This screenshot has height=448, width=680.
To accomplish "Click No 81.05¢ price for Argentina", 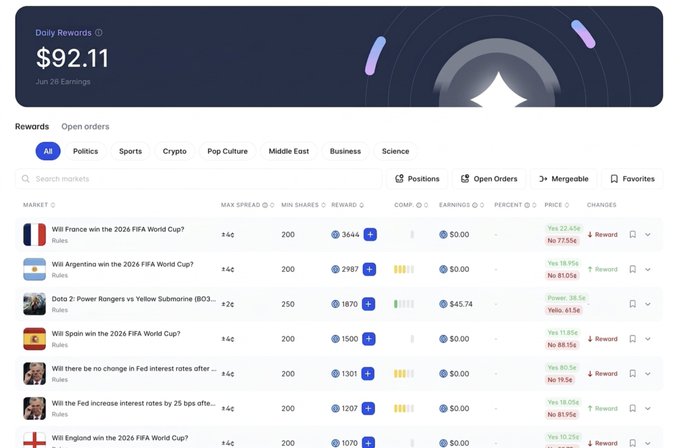I will click(562, 275).
